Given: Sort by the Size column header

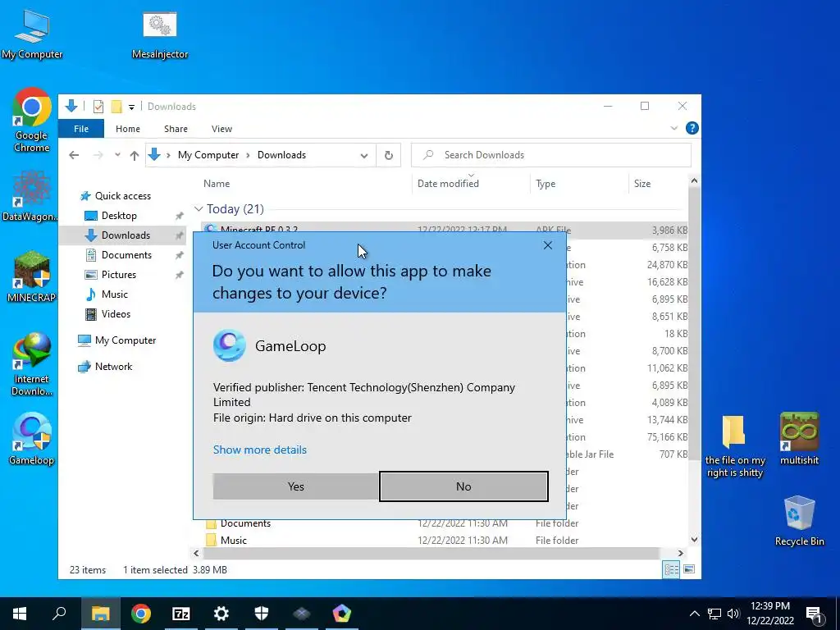Looking at the screenshot, I should pyautogui.click(x=641, y=183).
